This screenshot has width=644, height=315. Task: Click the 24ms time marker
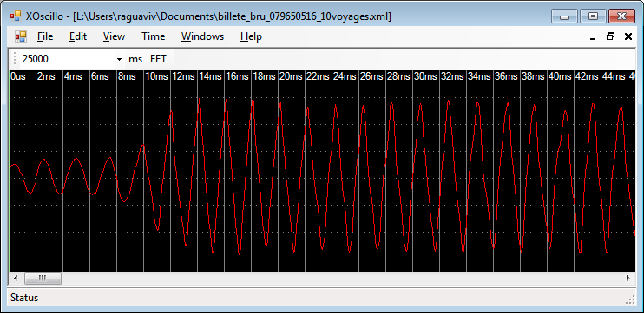[x=345, y=76]
